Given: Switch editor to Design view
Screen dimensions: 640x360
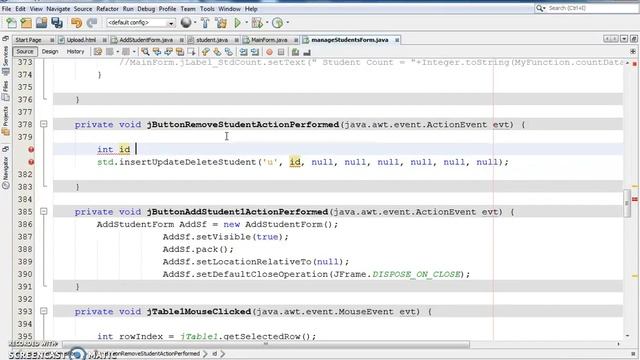Looking at the screenshot, I should (x=50, y=51).
